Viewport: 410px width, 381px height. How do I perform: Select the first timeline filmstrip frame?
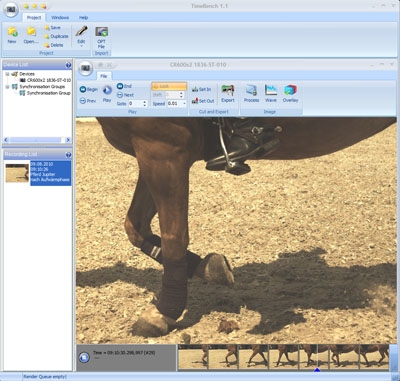tap(193, 357)
